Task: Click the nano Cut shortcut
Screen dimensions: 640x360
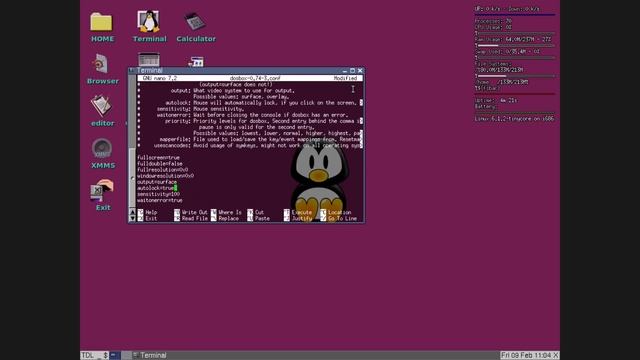Action: pyautogui.click(x=256, y=212)
